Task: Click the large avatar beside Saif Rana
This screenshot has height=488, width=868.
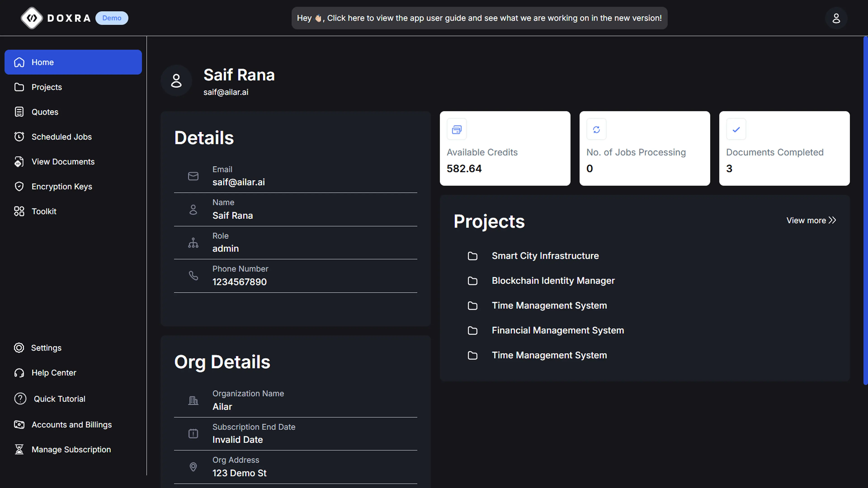Action: point(176,81)
